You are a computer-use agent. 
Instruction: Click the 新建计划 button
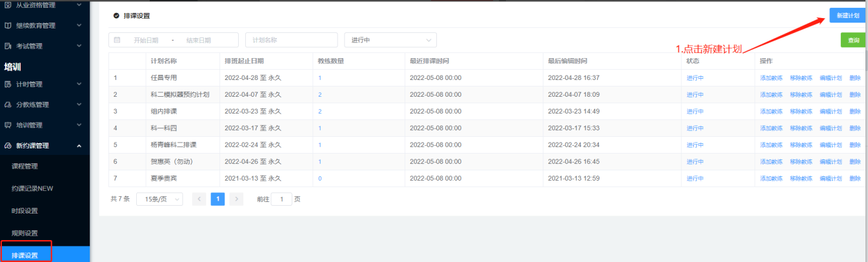pos(847,15)
